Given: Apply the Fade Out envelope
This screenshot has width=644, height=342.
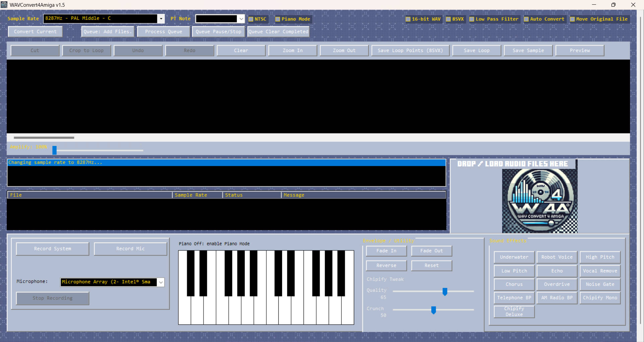Looking at the screenshot, I should click(432, 251).
